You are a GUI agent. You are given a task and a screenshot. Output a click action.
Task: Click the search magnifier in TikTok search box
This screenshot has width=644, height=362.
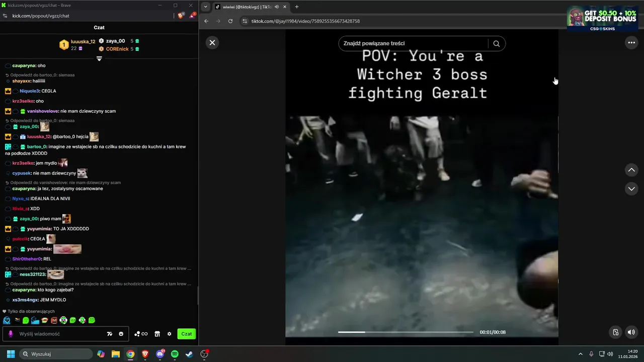496,44
